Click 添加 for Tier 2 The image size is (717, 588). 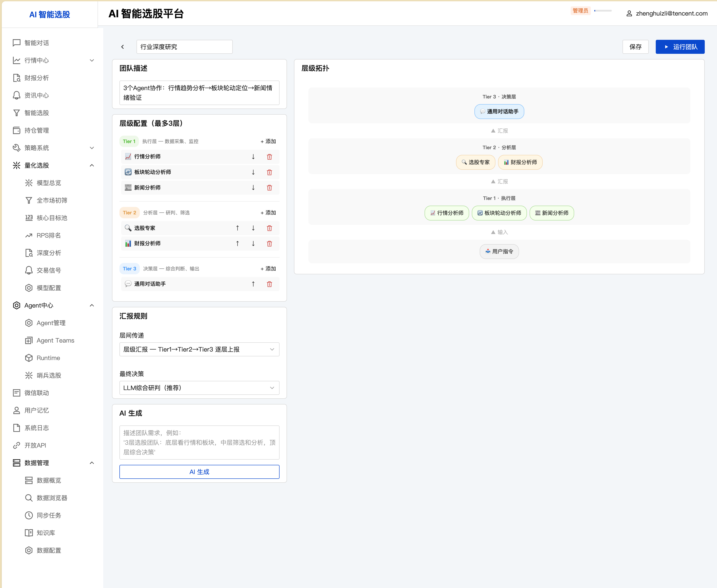coord(268,213)
